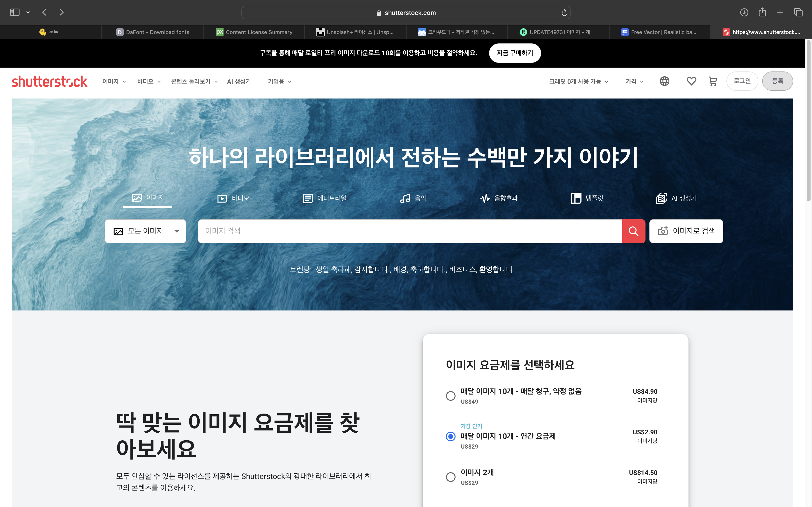Show Safari sidebar icon
Screen dimensions: 812x507
(15, 12)
